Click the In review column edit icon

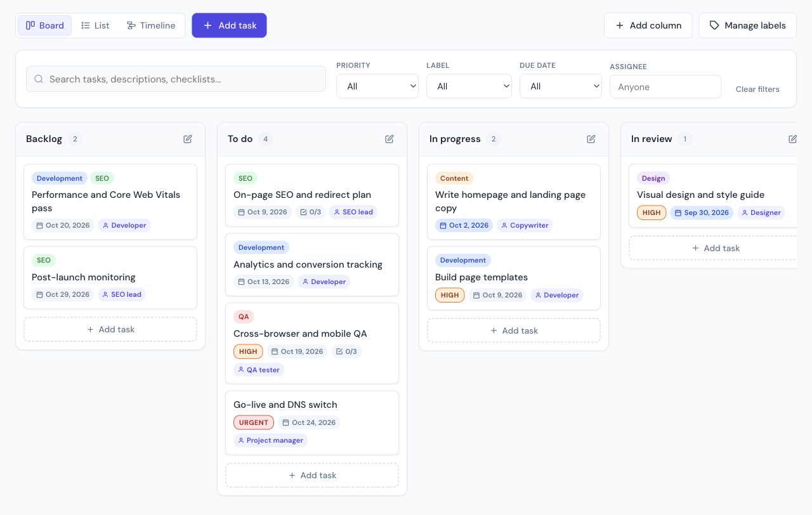[x=793, y=139]
